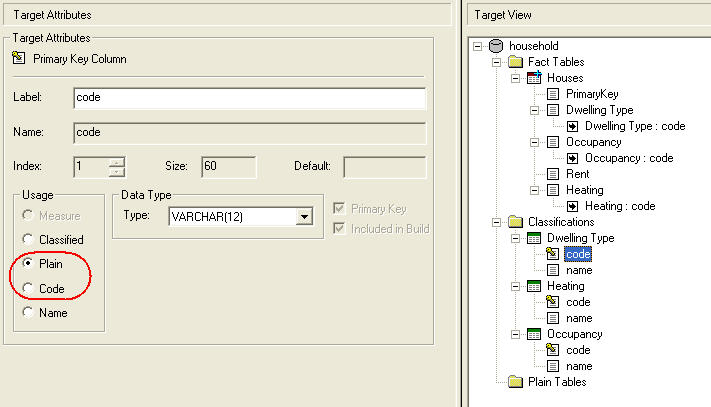711x407 pixels.
Task: Click the Classifications folder icon
Action: [515, 222]
